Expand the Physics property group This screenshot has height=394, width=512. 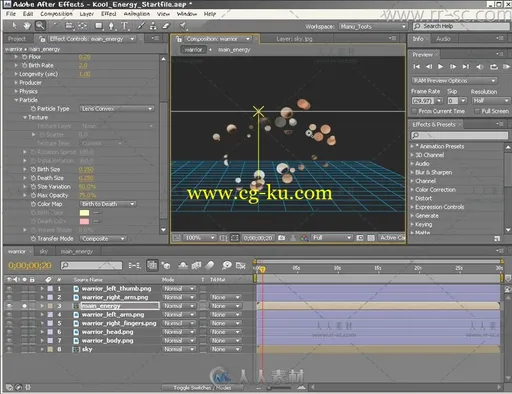click(x=16, y=91)
